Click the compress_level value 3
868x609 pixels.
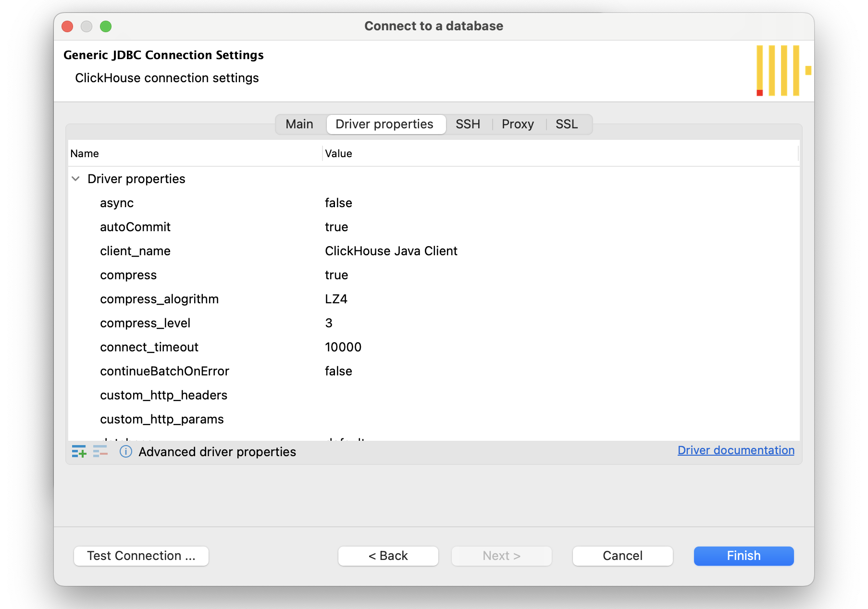329,323
